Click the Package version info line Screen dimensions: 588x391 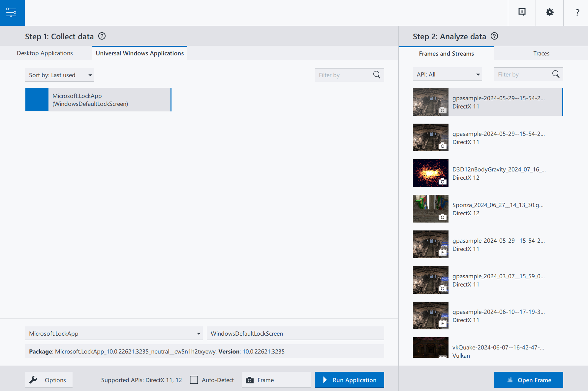205,351
